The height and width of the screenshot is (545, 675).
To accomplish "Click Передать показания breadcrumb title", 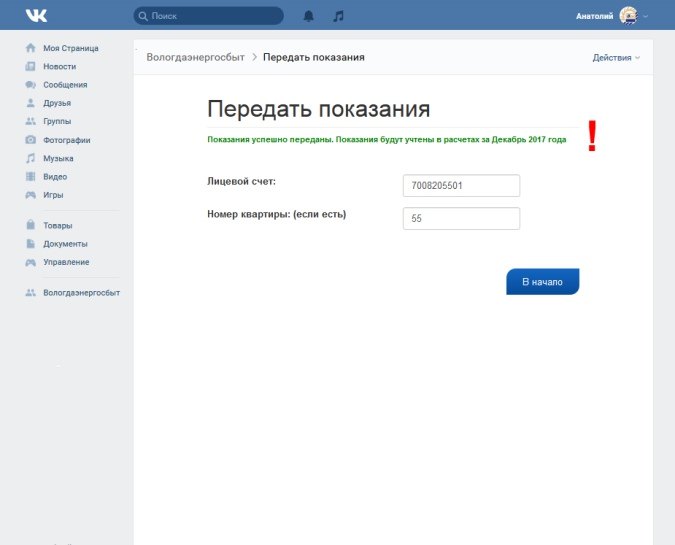I will [314, 57].
